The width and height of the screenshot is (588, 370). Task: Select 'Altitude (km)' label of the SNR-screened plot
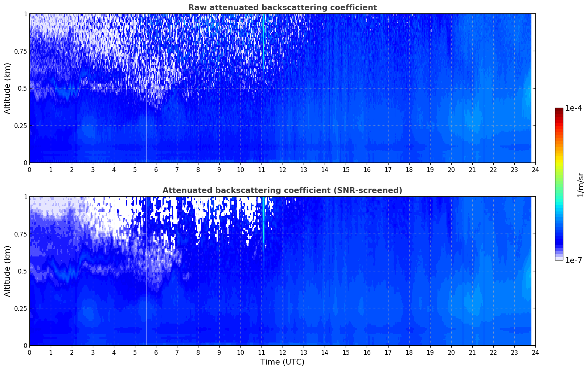[8, 271]
